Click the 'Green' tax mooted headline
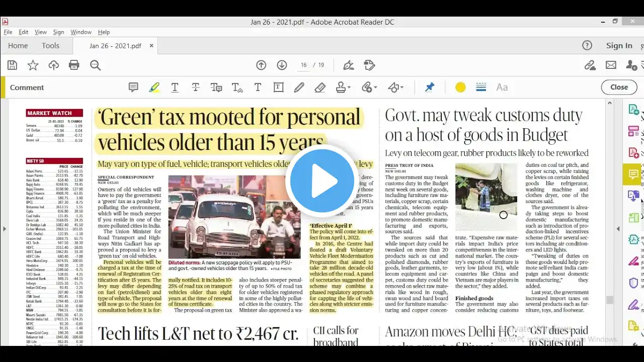 229,130
